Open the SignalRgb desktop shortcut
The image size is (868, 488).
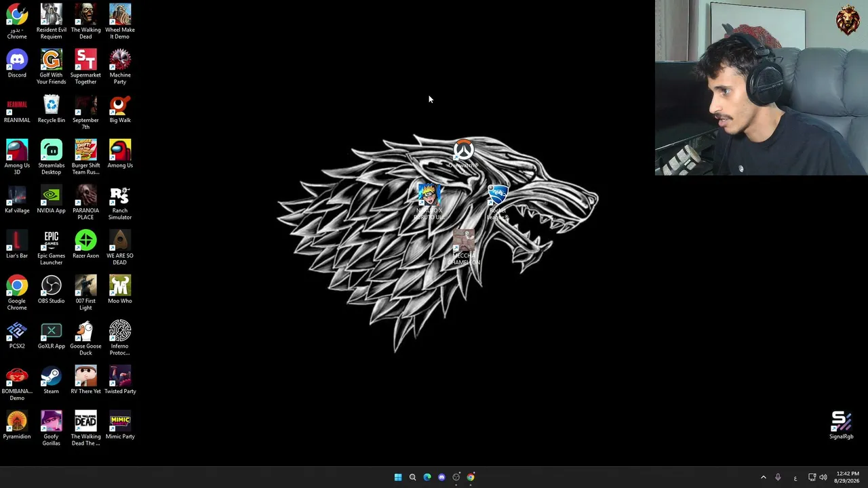tap(842, 426)
